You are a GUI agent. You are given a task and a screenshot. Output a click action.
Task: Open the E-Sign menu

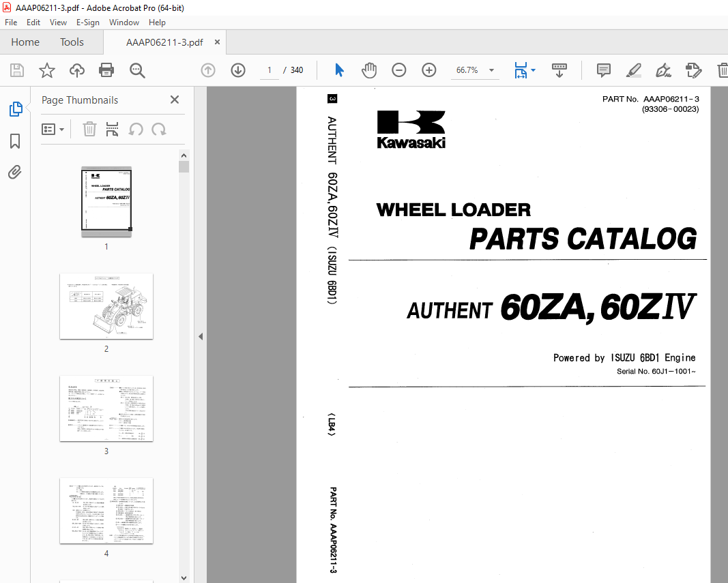tap(88, 23)
